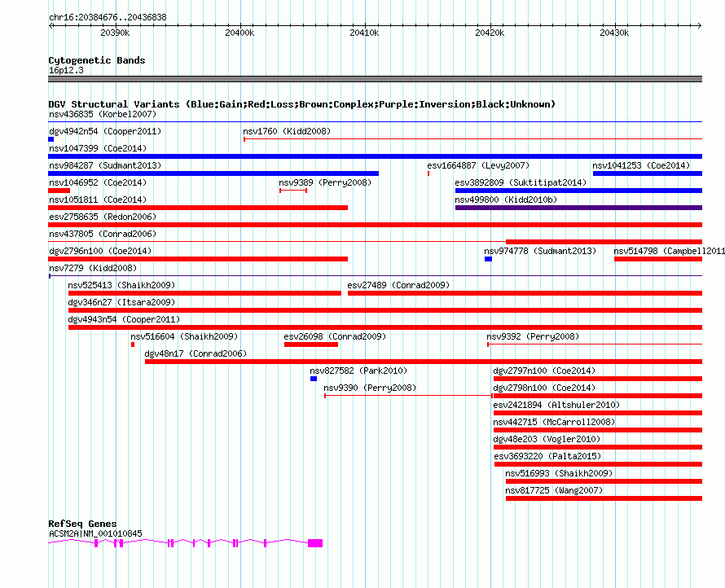Click the small blue nsv974778 gain bar
725x588 pixels.
click(488, 259)
